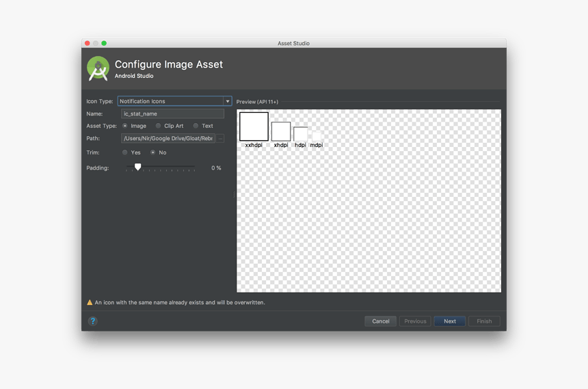Click the Next button
This screenshot has width=588, height=389.
(450, 321)
